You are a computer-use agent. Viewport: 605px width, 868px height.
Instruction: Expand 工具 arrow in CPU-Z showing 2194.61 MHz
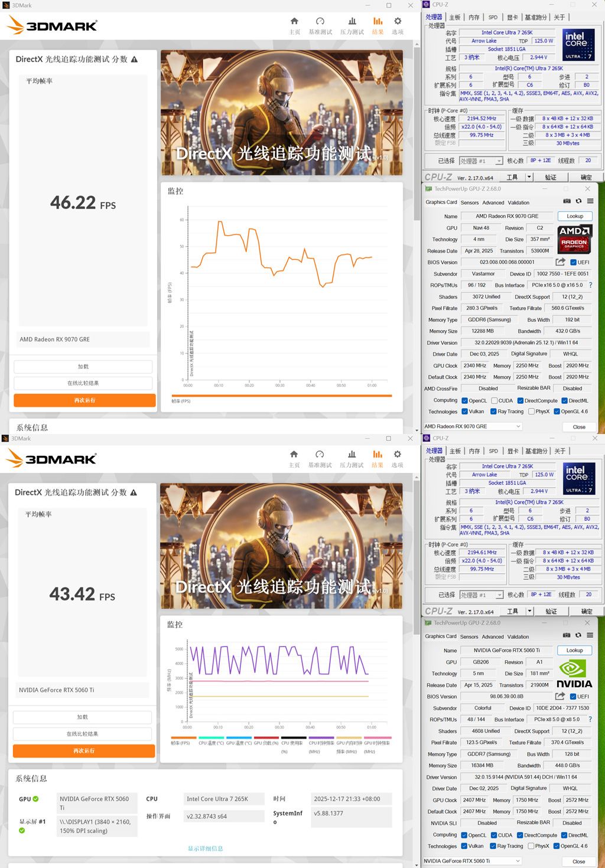pos(529,611)
